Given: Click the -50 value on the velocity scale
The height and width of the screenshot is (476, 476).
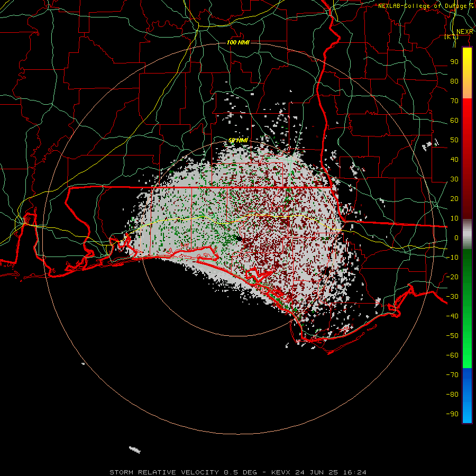Looking at the screenshot, I should (x=452, y=335).
